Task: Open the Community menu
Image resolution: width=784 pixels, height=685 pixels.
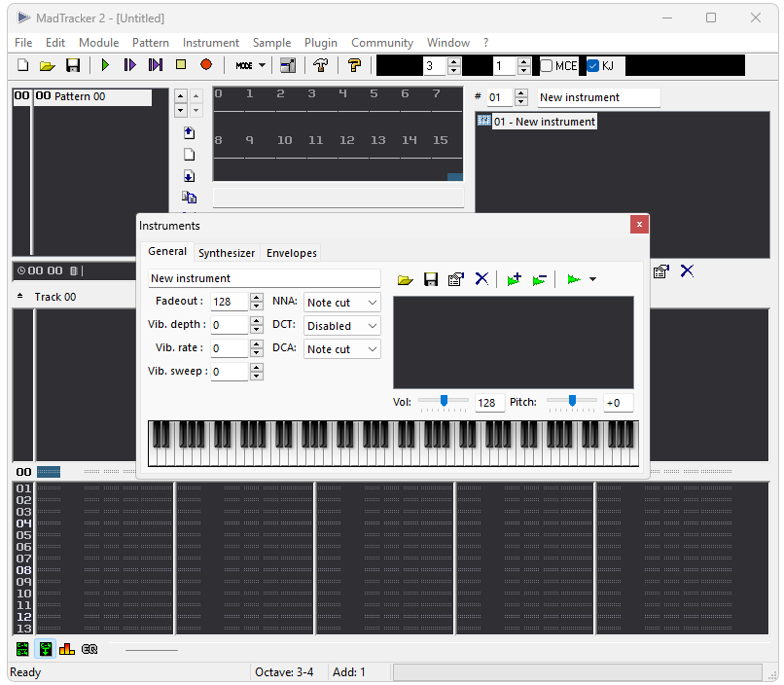Action: [x=382, y=43]
